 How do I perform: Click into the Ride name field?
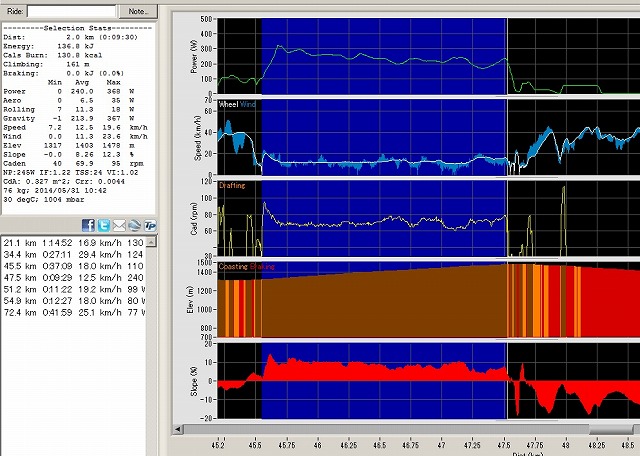pos(73,10)
